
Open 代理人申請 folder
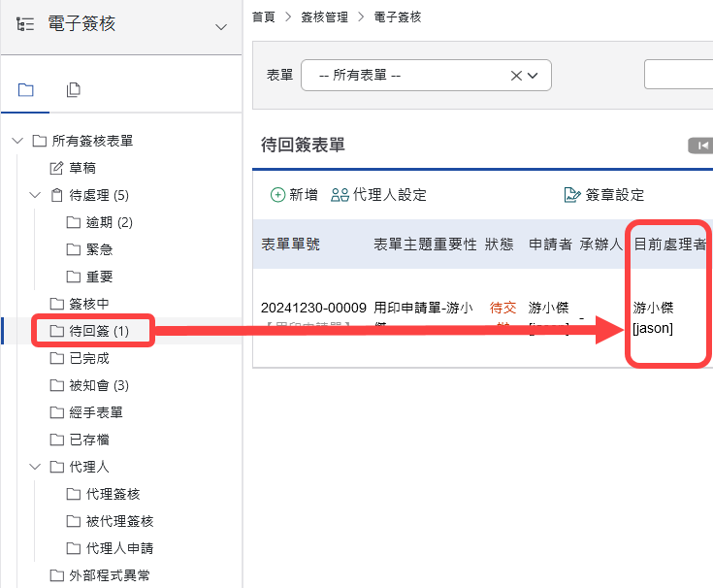[x=119, y=548]
